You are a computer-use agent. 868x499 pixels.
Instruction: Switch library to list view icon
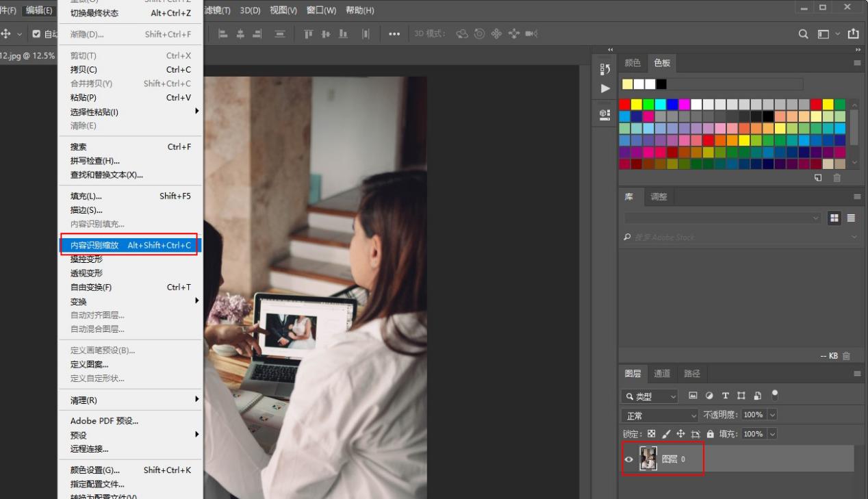851,218
